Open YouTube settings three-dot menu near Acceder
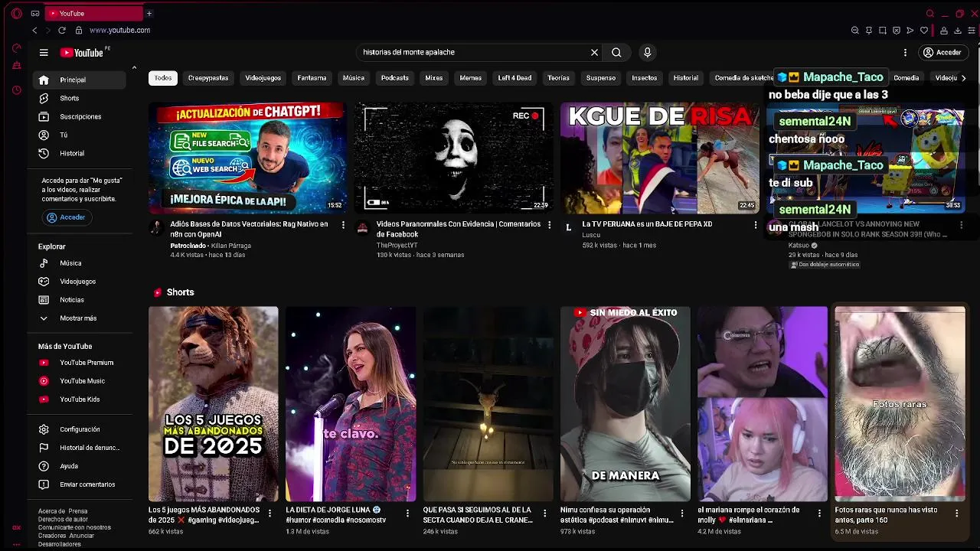Screen dimensions: 980x551 pos(905,53)
